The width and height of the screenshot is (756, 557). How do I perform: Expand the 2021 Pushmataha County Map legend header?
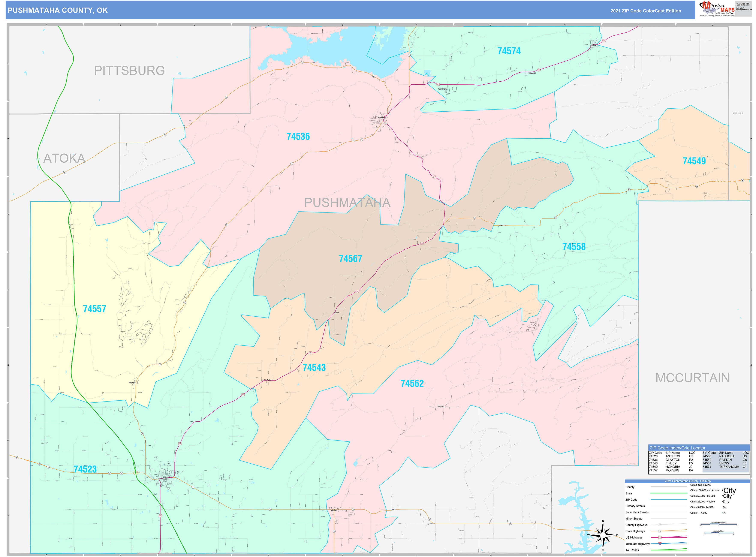[x=688, y=481]
